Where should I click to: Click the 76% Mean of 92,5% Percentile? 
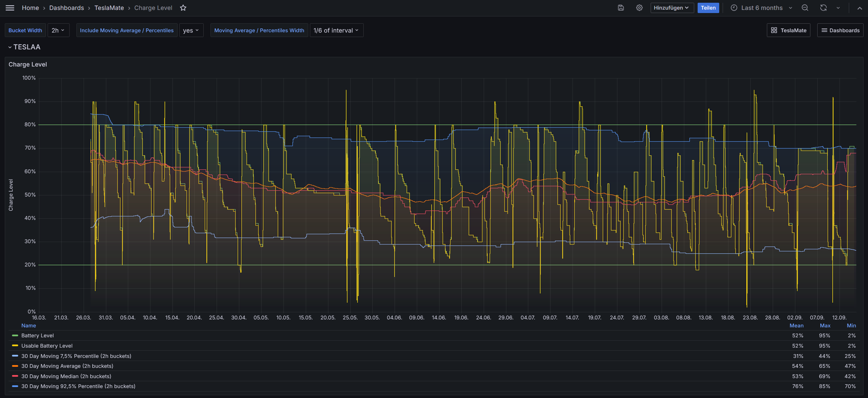point(797,386)
